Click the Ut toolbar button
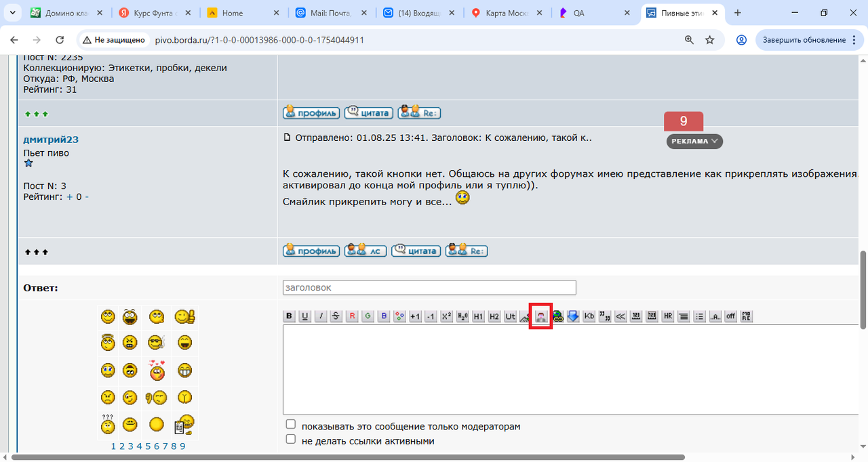868x462 pixels. pyautogui.click(x=510, y=316)
